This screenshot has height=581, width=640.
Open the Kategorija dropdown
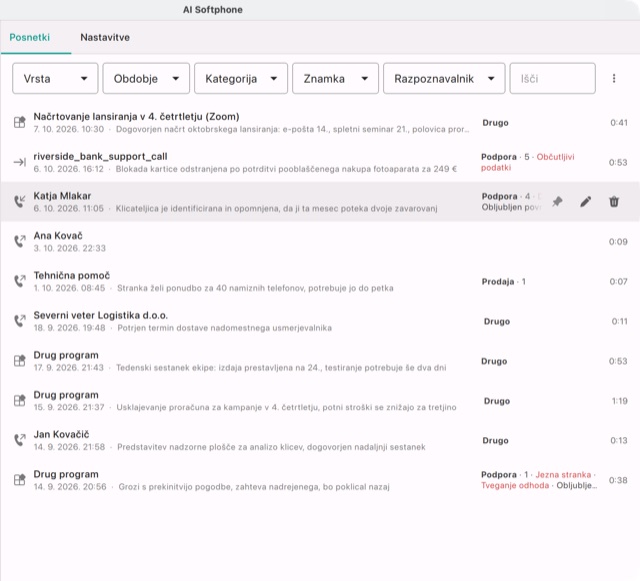241,78
